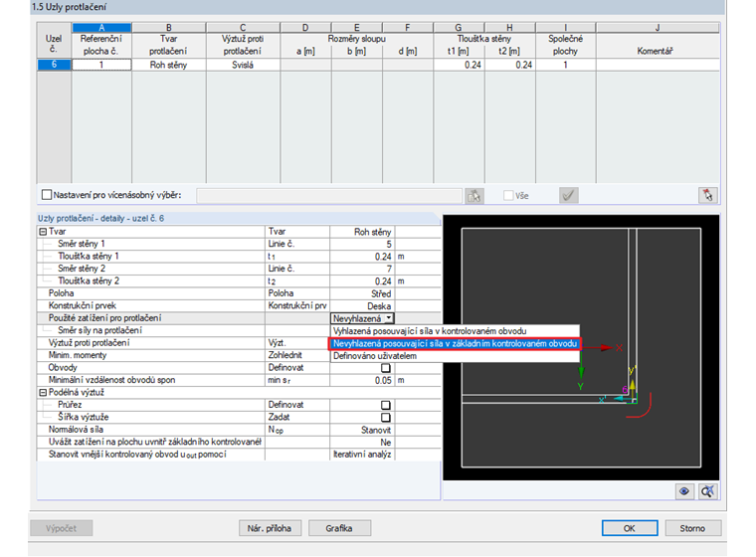
Task: Click the pick-from-graphic icon next to multiple selection field
Action: point(473,195)
